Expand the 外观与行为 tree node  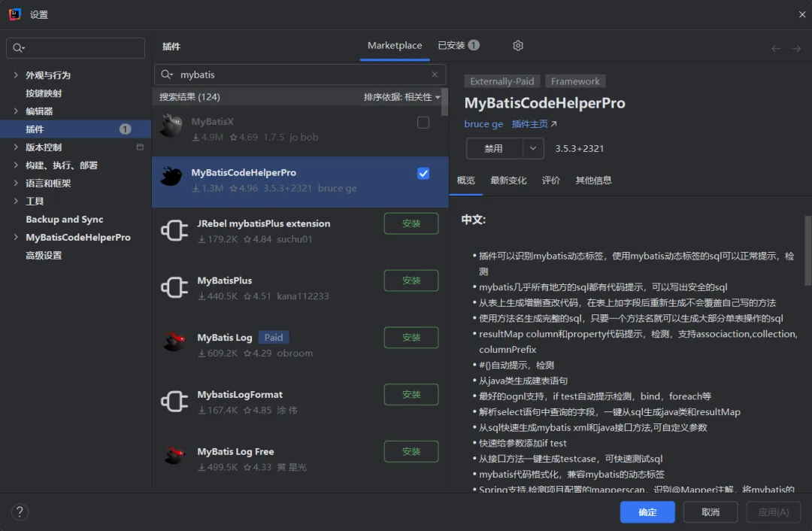(x=16, y=75)
